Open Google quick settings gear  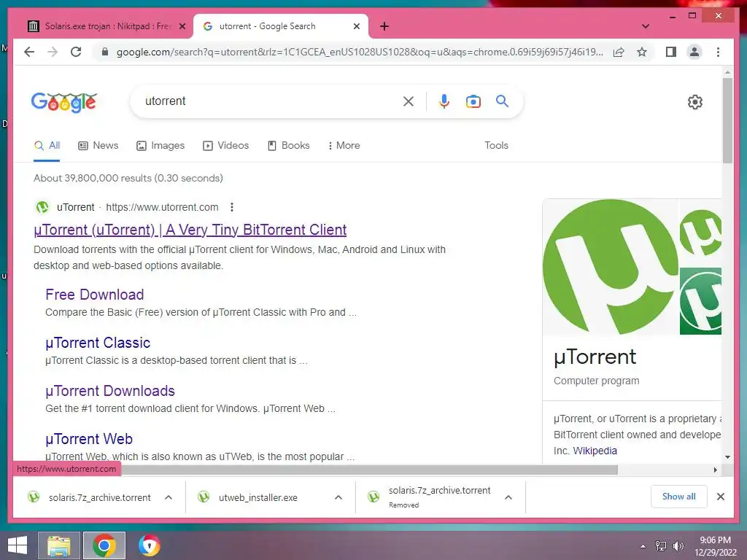click(x=695, y=101)
